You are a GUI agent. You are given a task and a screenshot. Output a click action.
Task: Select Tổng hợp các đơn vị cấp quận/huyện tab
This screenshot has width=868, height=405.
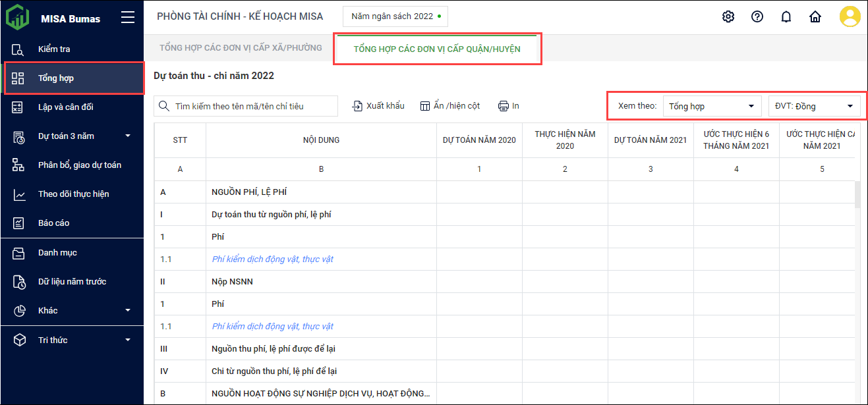(x=437, y=49)
